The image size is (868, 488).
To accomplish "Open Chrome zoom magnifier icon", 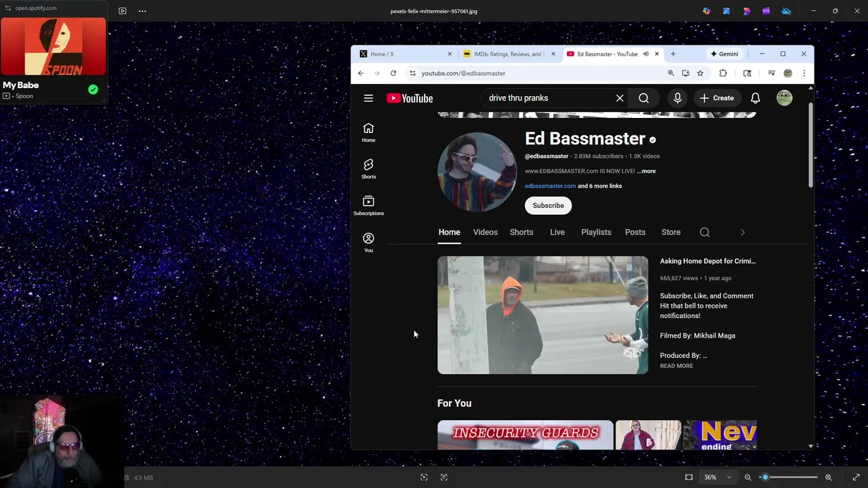I will pos(671,73).
